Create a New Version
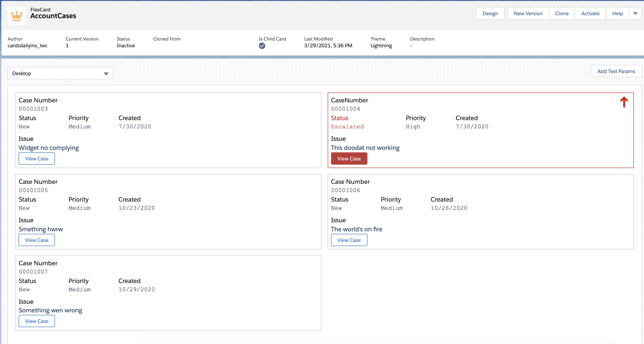This screenshot has width=644, height=344. (x=528, y=14)
